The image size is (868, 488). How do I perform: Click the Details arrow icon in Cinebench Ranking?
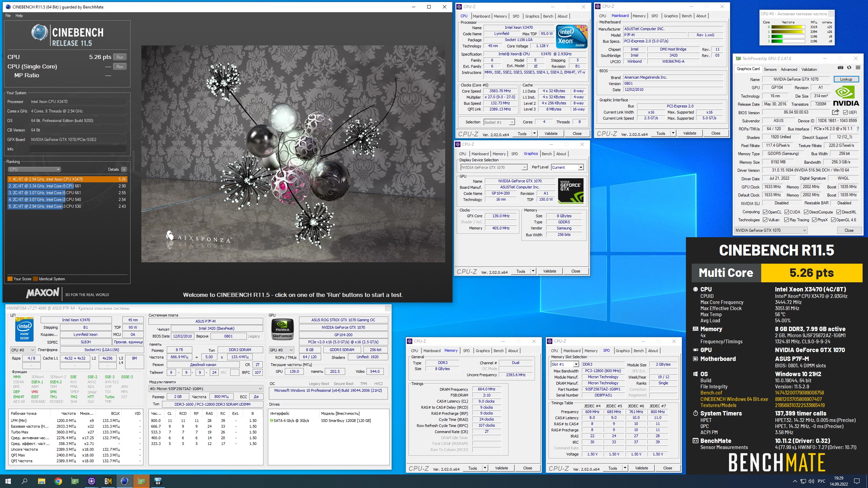124,169
